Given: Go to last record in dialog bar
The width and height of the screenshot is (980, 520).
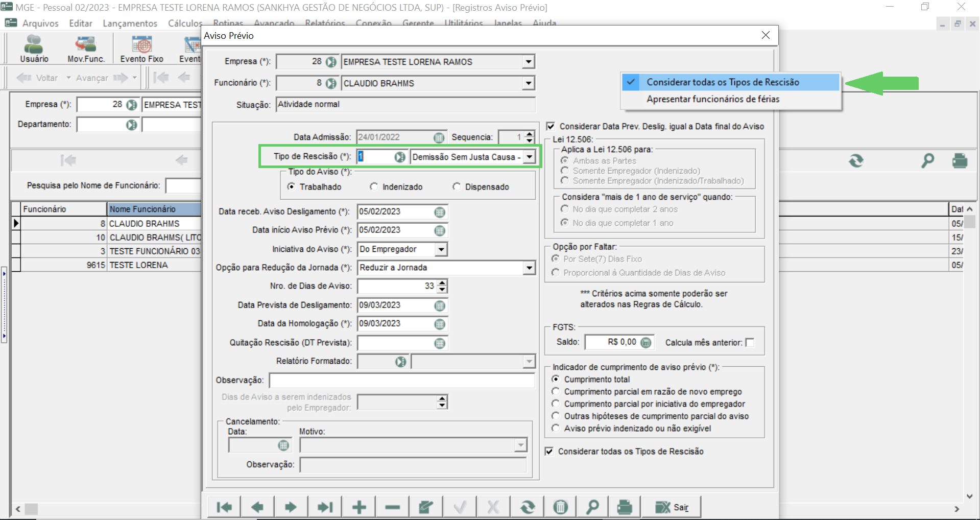Looking at the screenshot, I should click(x=325, y=507).
